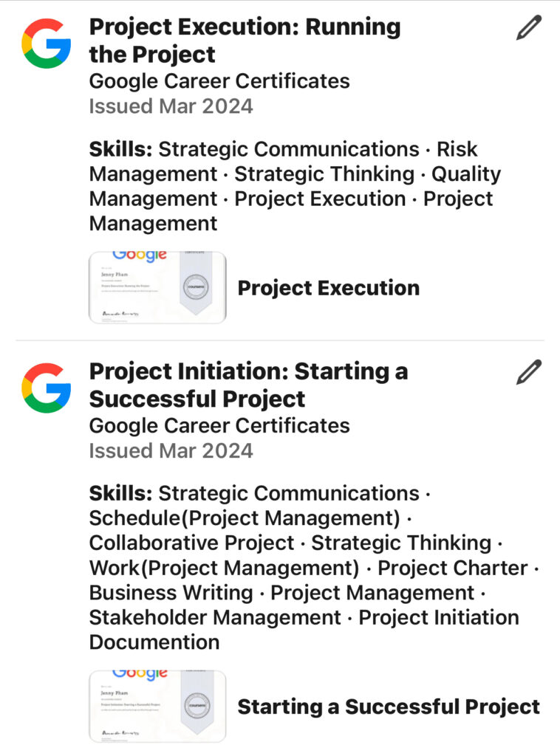Viewport: 560px width, 756px height.
Task: Edit the Project Execution certification with pencil icon
Action: [529, 27]
